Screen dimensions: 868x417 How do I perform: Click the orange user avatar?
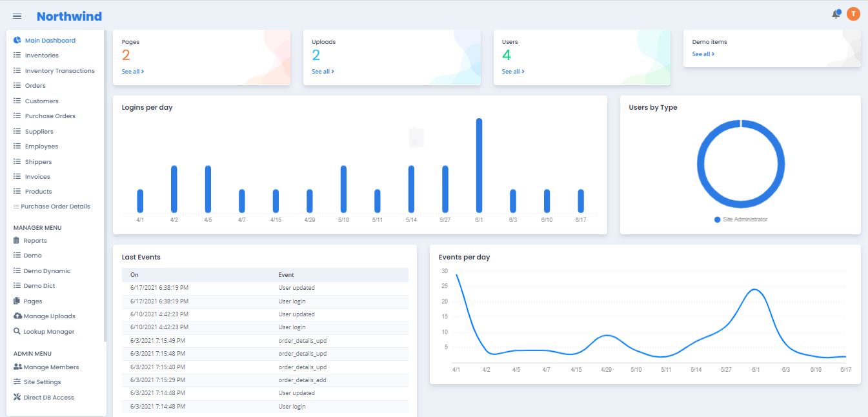853,14
